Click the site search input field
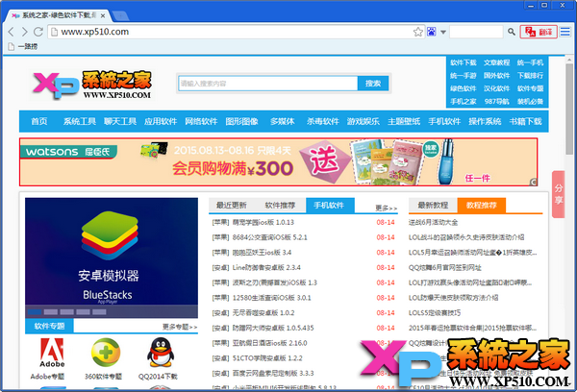The height and width of the screenshot is (392, 577). point(268,84)
